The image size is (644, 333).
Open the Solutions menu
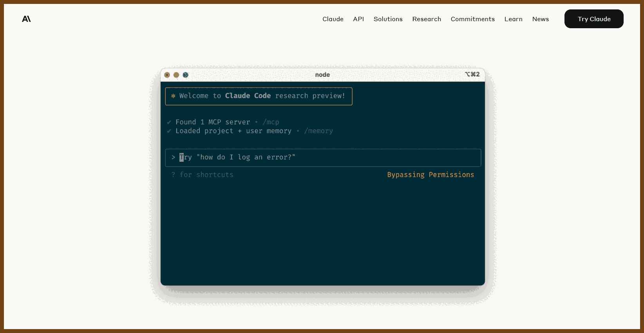(x=388, y=19)
